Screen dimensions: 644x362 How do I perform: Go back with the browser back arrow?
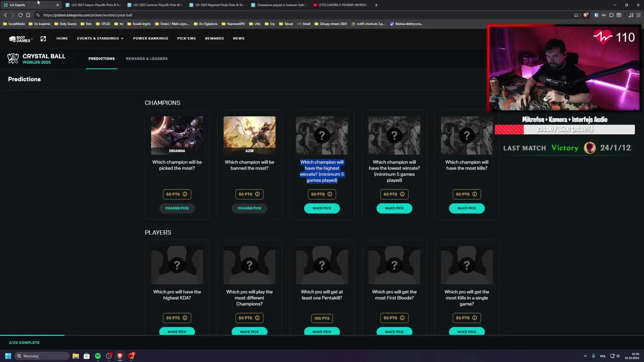click(x=6, y=15)
